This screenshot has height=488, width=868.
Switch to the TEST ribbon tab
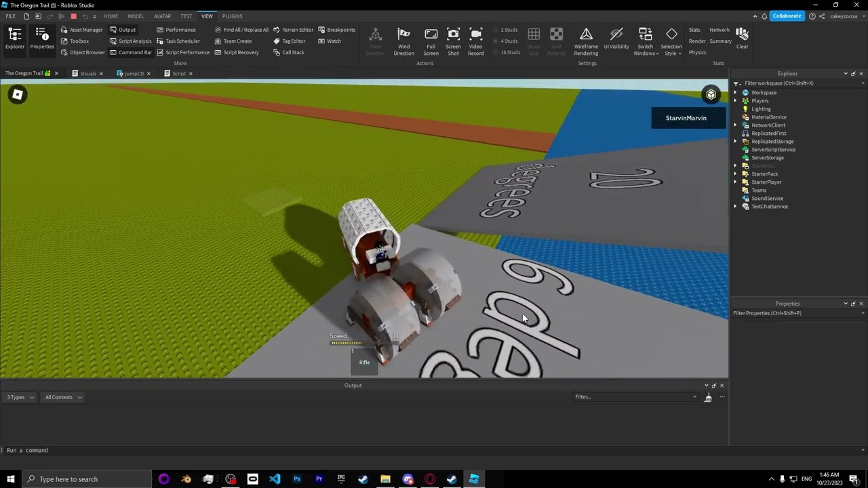[x=186, y=16]
